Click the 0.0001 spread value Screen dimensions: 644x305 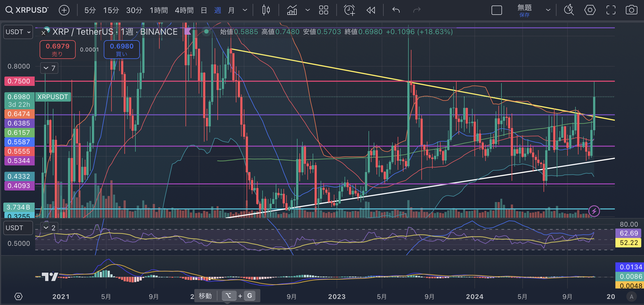(89, 50)
